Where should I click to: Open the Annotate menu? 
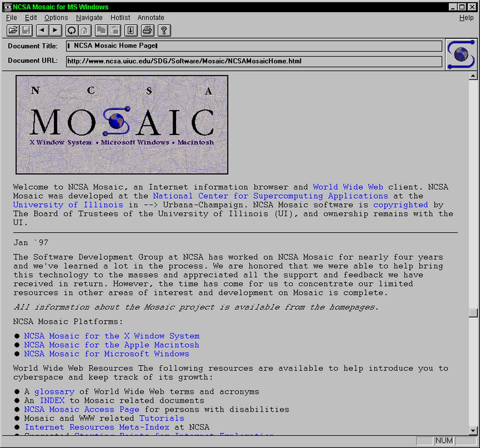151,17
